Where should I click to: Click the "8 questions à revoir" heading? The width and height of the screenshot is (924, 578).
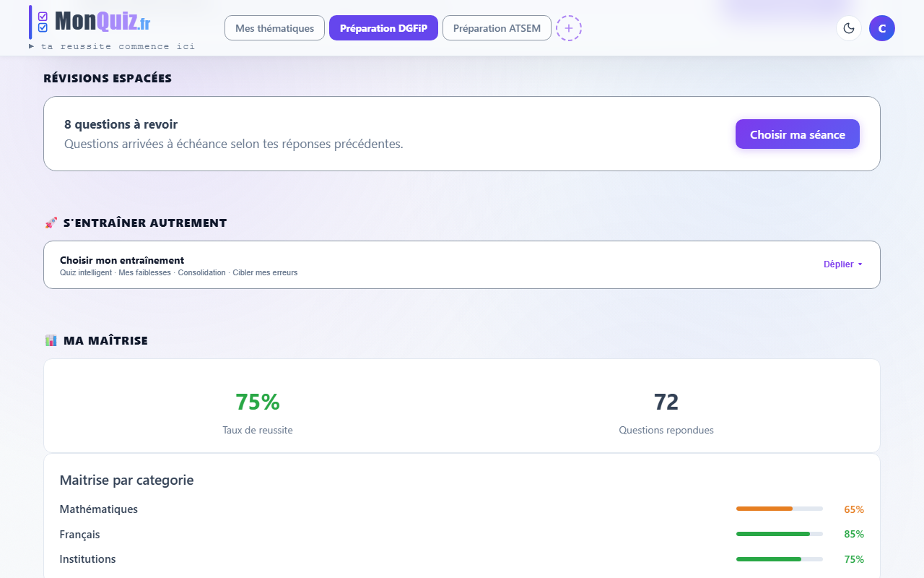[x=121, y=124]
